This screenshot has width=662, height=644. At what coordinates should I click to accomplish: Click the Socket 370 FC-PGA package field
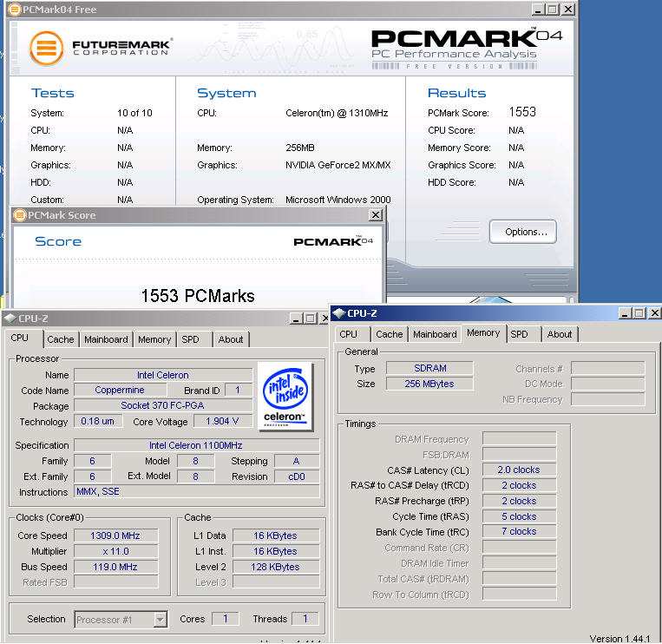coord(162,405)
